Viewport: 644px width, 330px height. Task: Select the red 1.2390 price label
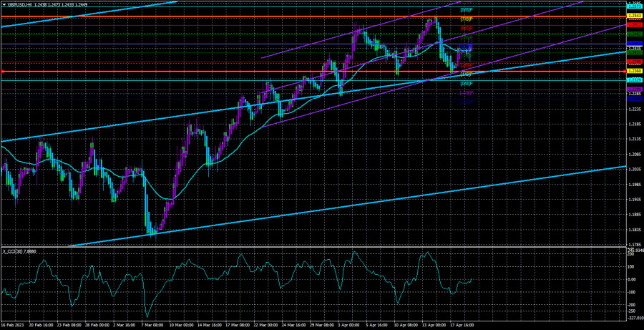[634, 62]
